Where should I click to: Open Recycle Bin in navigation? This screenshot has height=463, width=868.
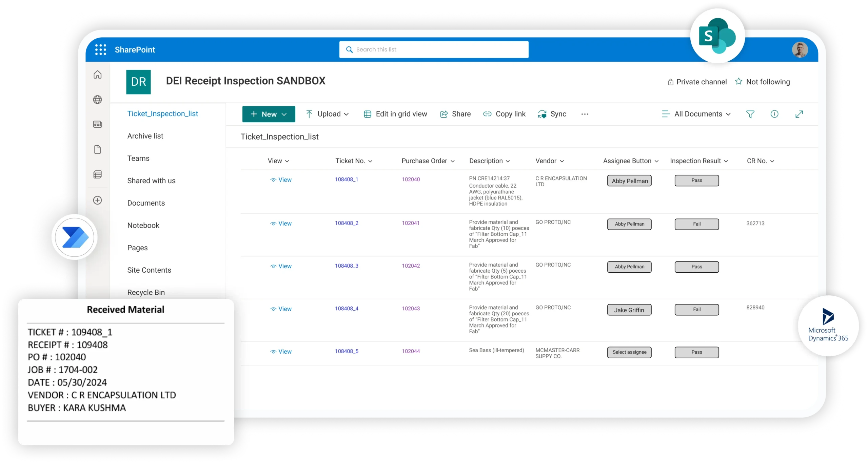[x=146, y=293]
